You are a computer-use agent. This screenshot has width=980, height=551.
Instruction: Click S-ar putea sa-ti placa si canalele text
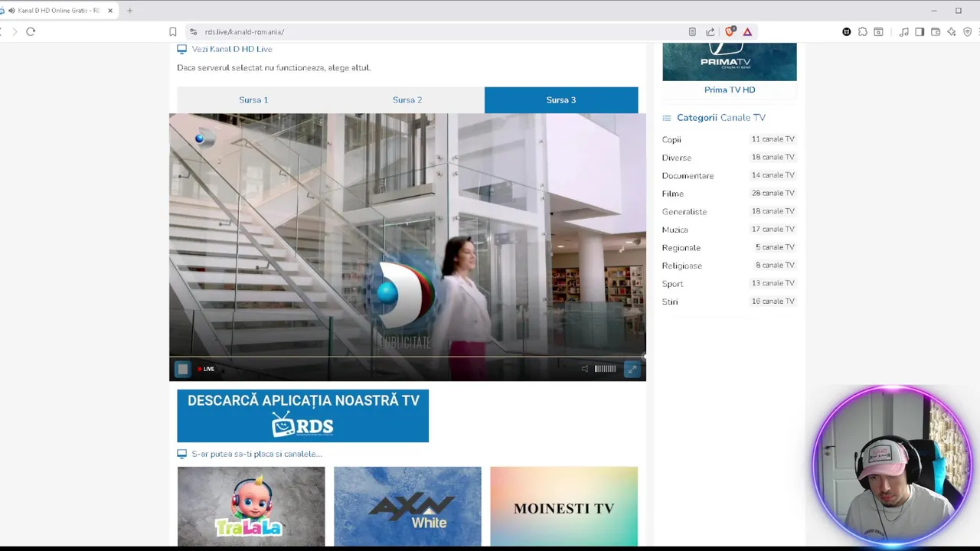256,454
